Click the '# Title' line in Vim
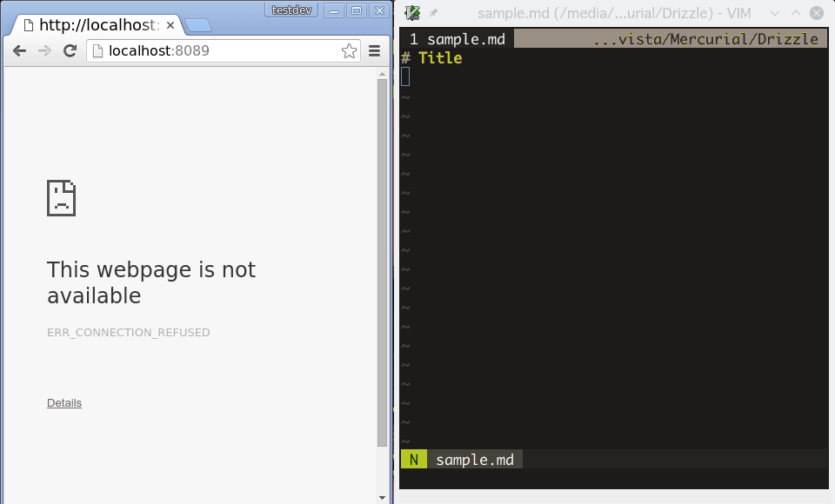Screen dimensions: 835x504 pyautogui.click(x=432, y=57)
